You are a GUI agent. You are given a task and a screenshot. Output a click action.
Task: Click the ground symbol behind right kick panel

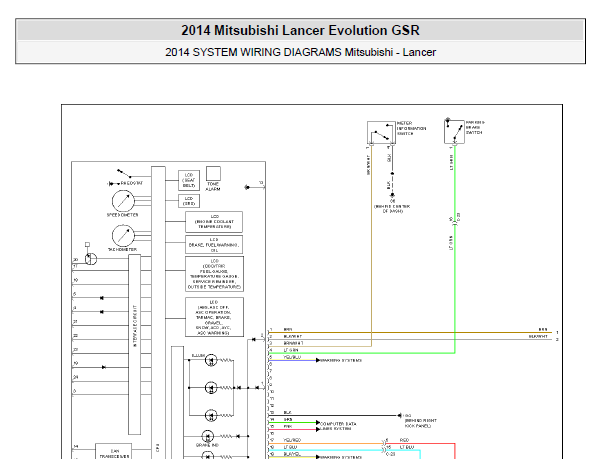click(x=399, y=416)
